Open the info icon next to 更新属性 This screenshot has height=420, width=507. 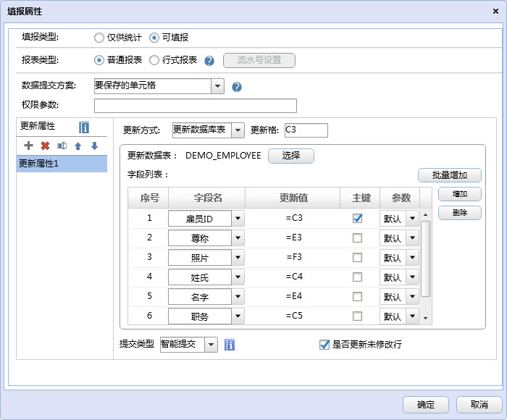click(84, 127)
